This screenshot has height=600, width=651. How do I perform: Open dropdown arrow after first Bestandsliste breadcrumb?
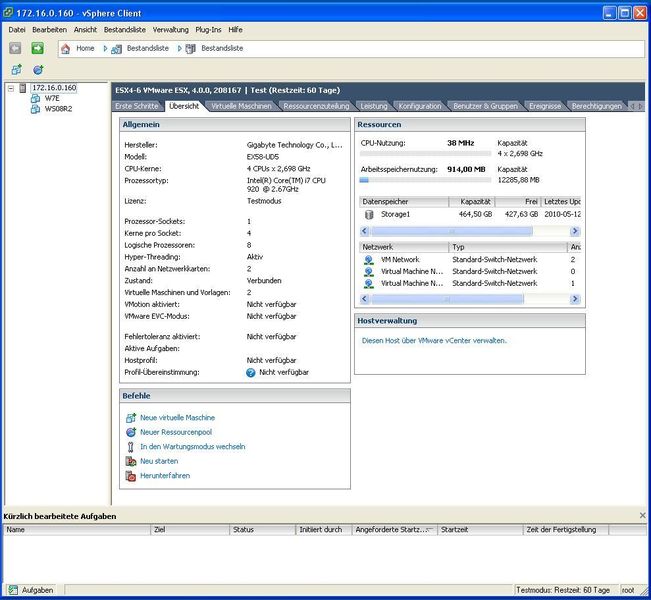[x=180, y=48]
